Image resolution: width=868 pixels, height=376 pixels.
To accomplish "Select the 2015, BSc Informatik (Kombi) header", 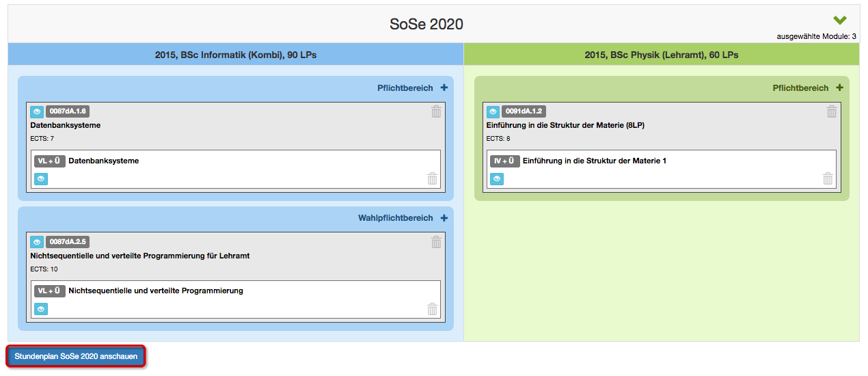I will coord(236,55).
